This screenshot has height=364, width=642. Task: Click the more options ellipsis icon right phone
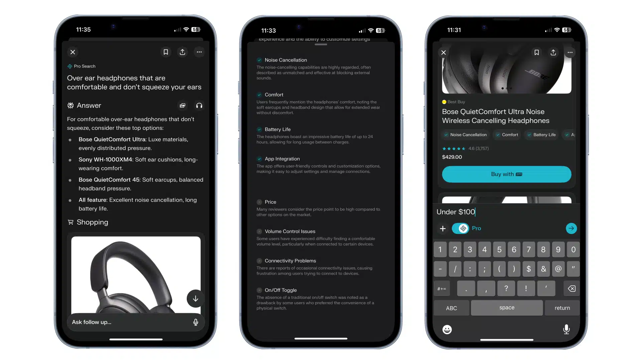570,52
